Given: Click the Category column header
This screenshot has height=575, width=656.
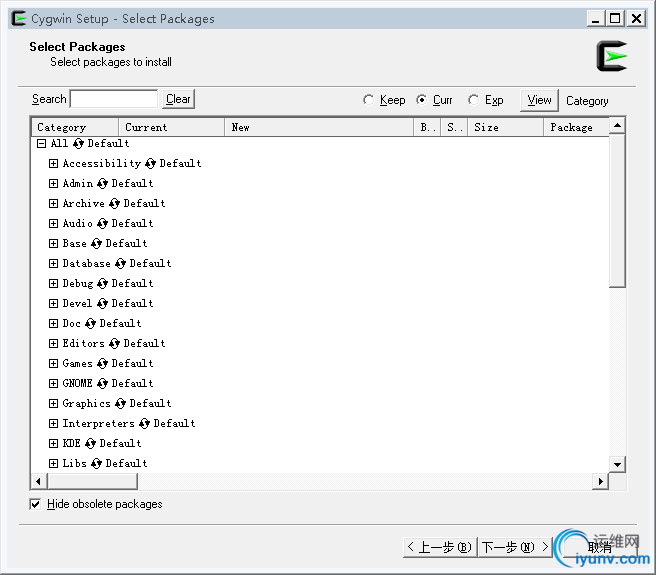Looking at the screenshot, I should coord(75,127).
